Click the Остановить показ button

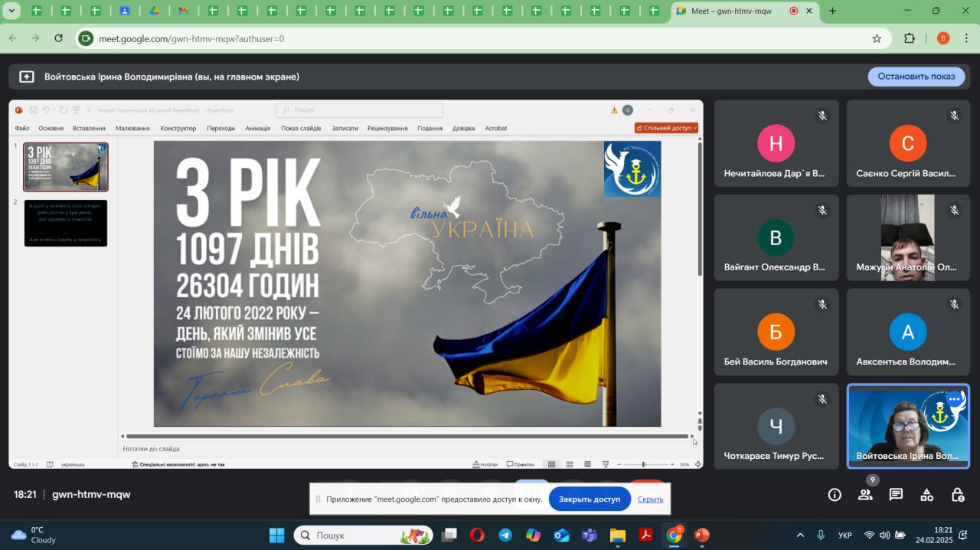tap(916, 77)
